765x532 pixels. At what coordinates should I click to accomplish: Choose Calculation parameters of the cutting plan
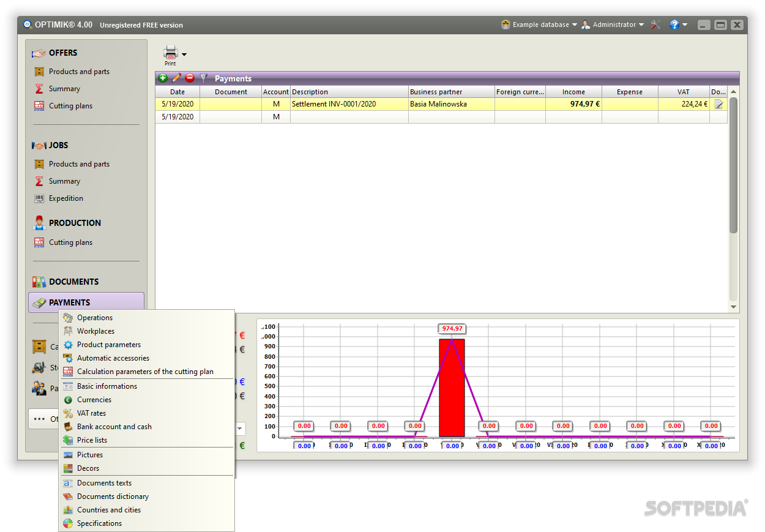(x=145, y=372)
